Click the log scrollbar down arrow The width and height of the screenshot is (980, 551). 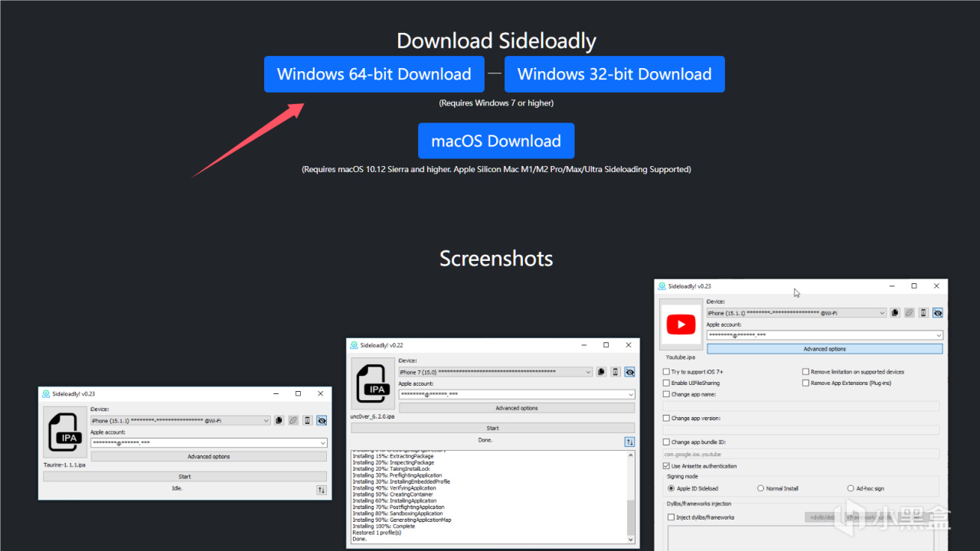(x=631, y=540)
